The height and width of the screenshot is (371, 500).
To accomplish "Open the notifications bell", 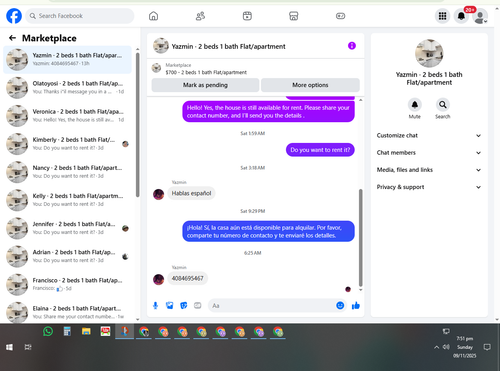I will click(x=461, y=16).
